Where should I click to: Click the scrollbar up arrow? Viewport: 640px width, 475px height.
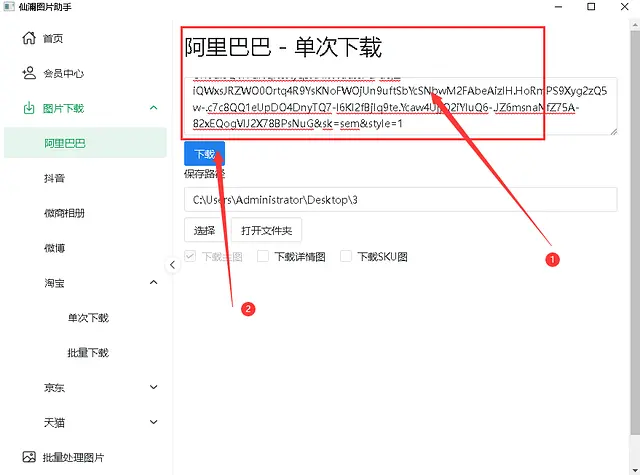[635, 24]
